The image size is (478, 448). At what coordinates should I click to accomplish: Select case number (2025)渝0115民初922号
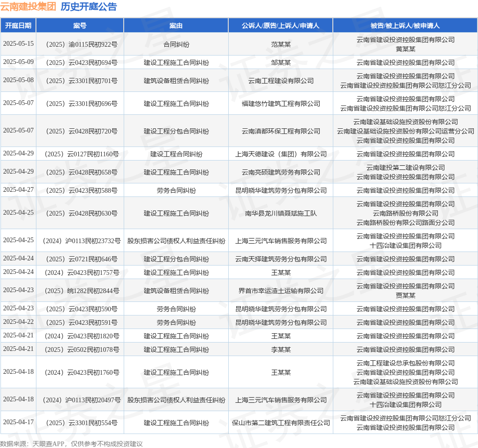80,44
